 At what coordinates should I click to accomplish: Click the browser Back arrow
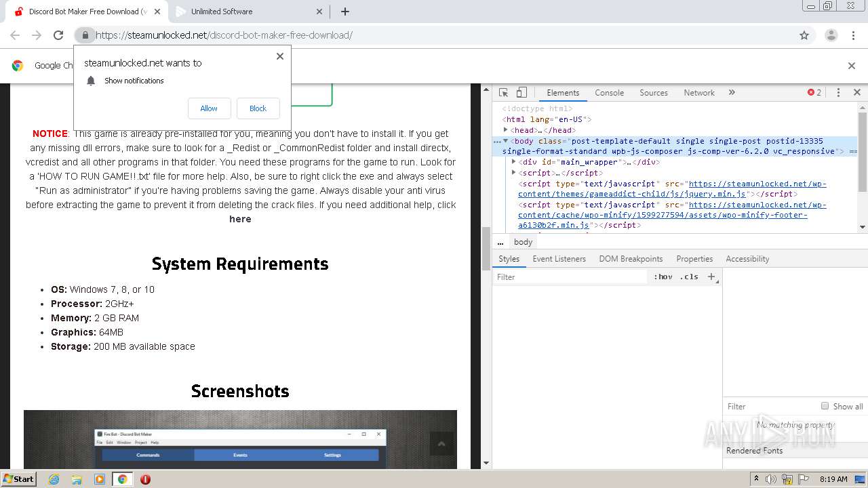point(15,35)
